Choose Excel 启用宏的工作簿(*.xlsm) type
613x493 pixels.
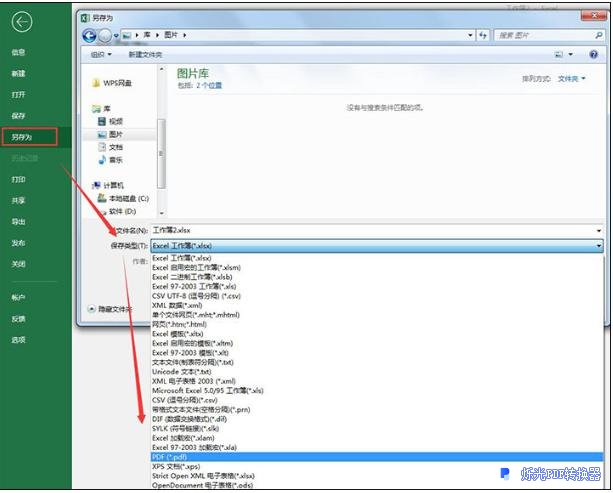[x=377, y=267]
